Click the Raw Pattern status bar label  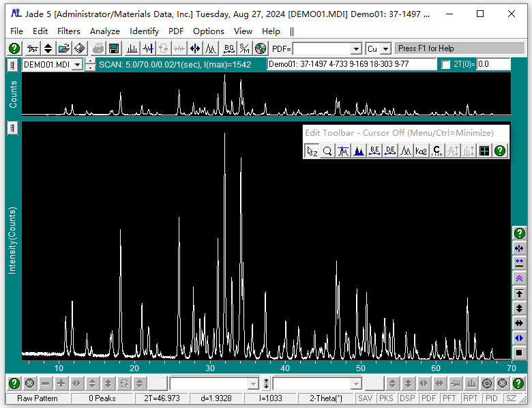click(38, 398)
